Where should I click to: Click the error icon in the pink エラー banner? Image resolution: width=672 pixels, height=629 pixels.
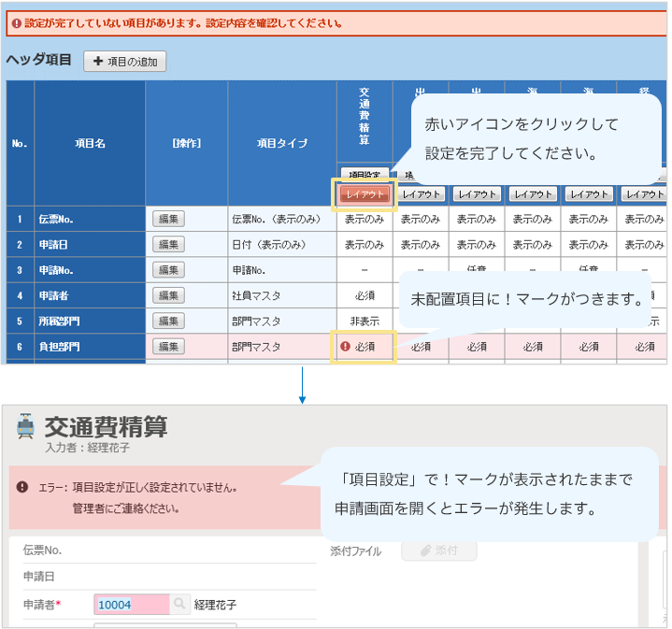coord(21,487)
